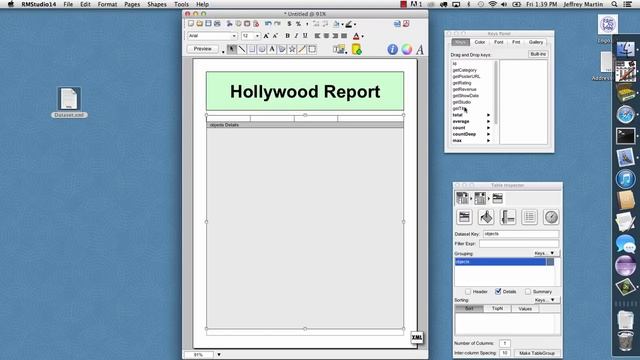The image size is (640, 360).
Task: Click the Open folder icon in toolbar
Action: [200, 24]
